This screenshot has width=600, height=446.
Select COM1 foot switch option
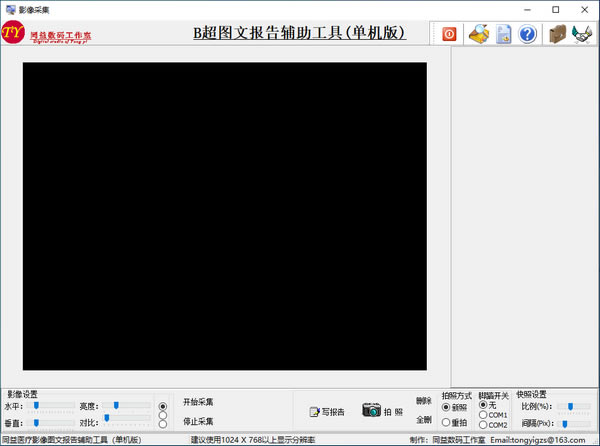pos(485,415)
